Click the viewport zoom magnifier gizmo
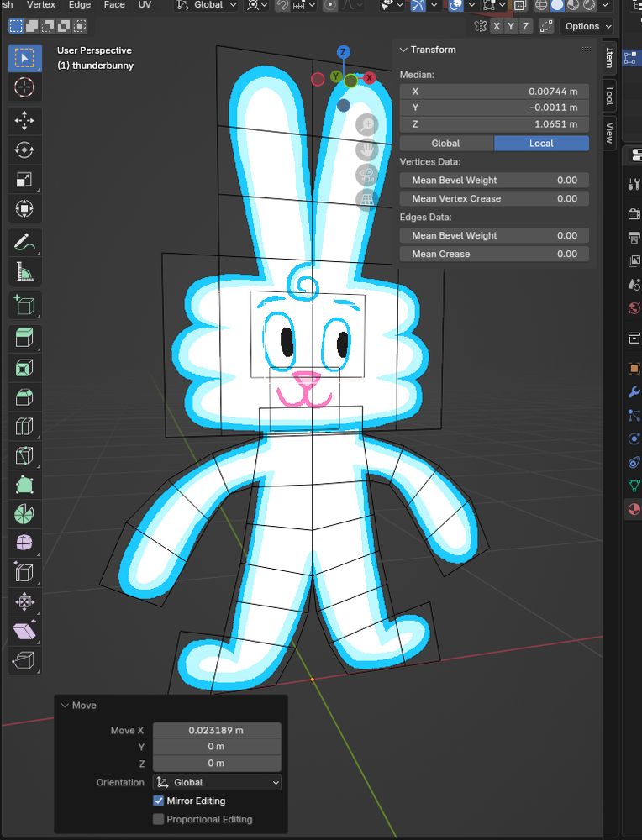 [x=367, y=125]
